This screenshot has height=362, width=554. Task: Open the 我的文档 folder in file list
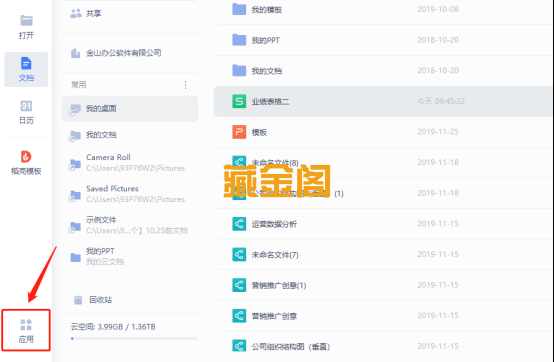[384, 71]
